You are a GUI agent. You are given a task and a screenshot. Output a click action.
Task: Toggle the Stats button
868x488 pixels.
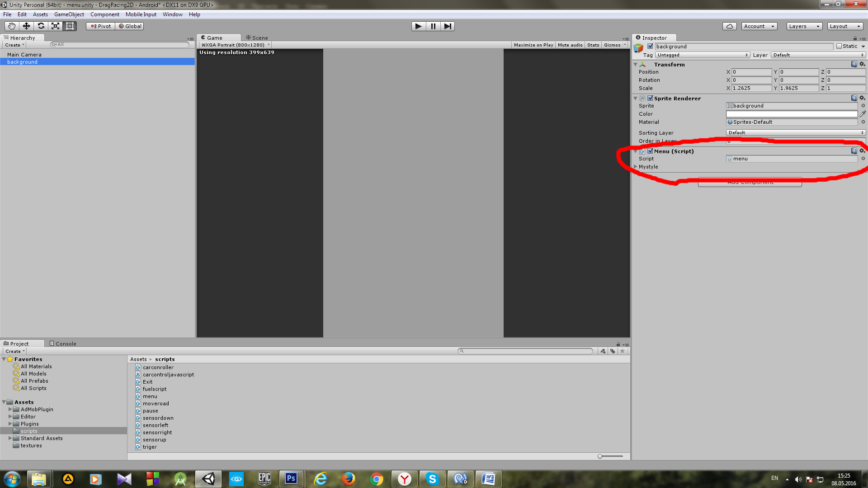pos(593,45)
